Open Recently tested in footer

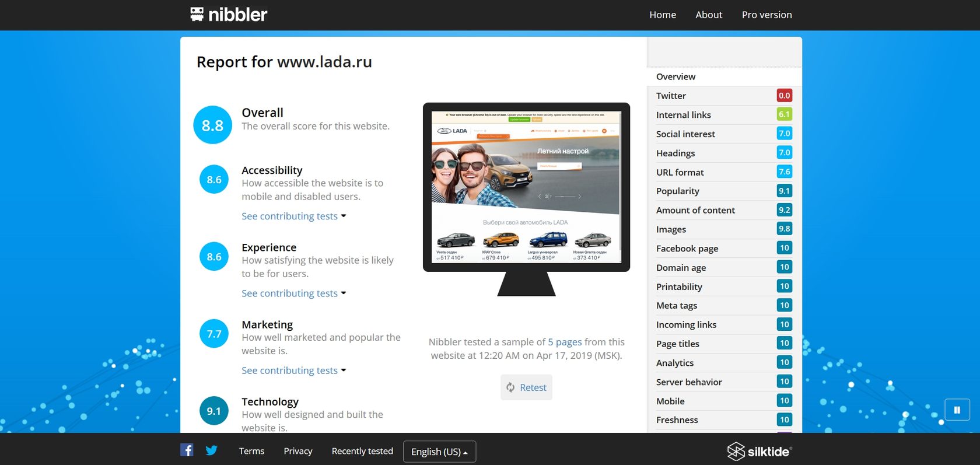click(x=362, y=451)
